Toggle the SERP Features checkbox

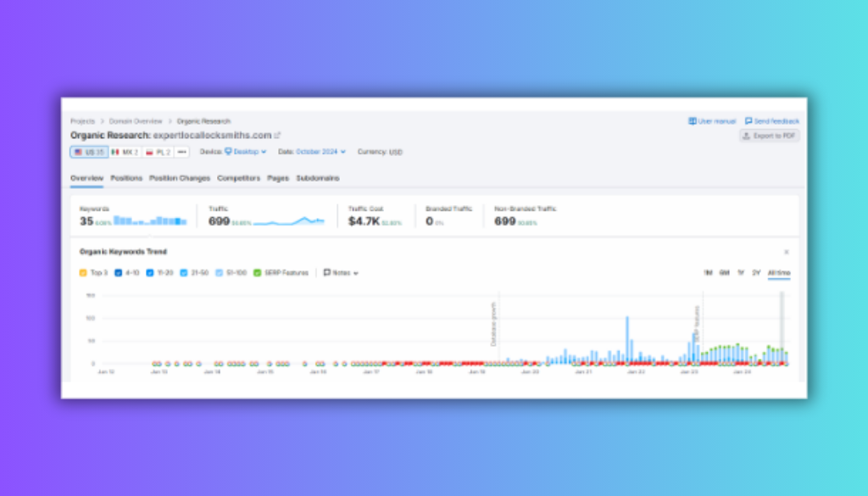[259, 273]
